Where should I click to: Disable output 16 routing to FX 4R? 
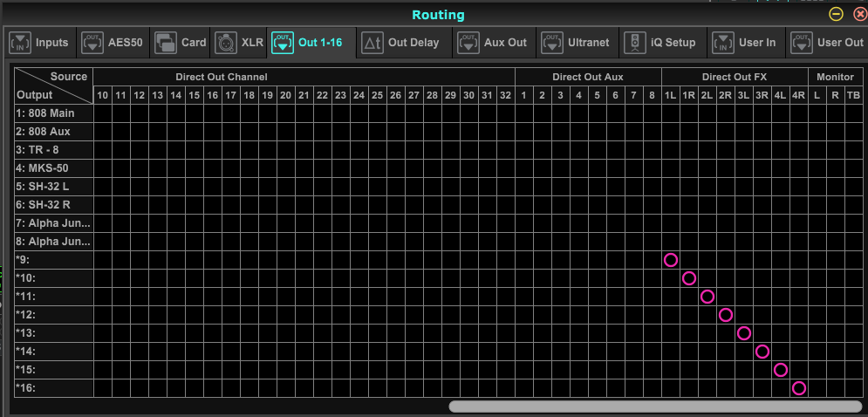click(x=798, y=387)
